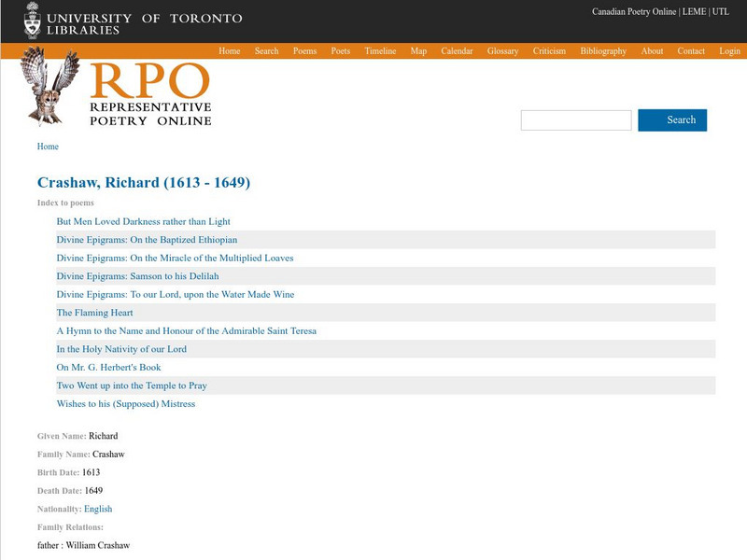The width and height of the screenshot is (747, 560).
Task: Open Divine Epigrams: Miracle of the Multiplied Loaves
Action: pyautogui.click(x=175, y=258)
